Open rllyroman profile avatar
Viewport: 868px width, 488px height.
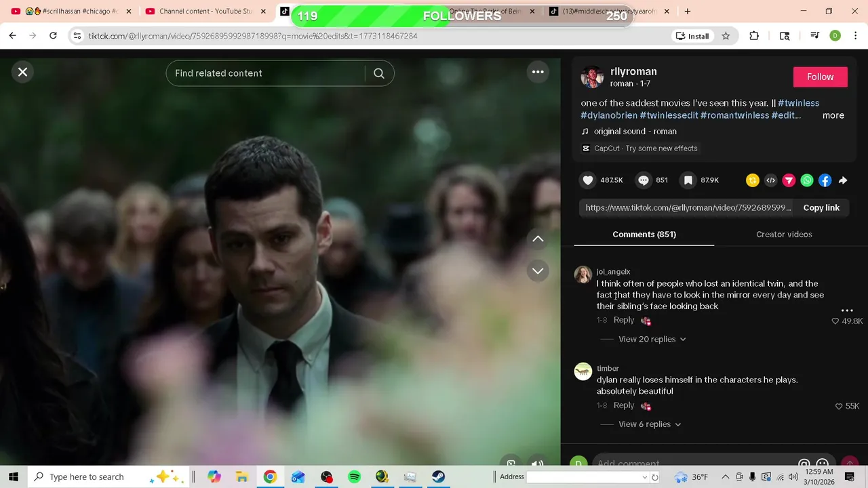(x=592, y=77)
